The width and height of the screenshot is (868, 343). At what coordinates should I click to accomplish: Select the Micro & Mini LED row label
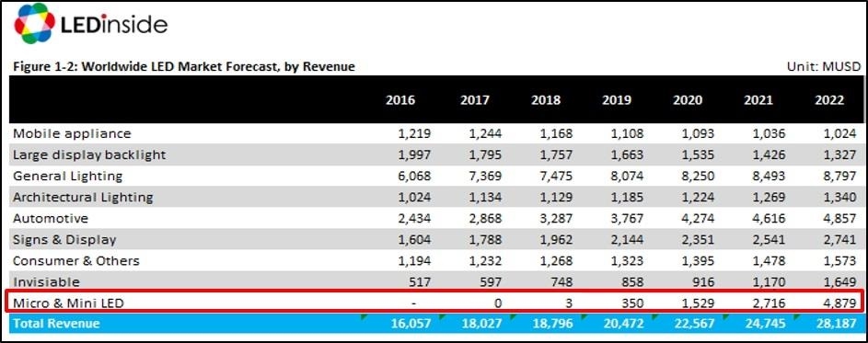(69, 303)
